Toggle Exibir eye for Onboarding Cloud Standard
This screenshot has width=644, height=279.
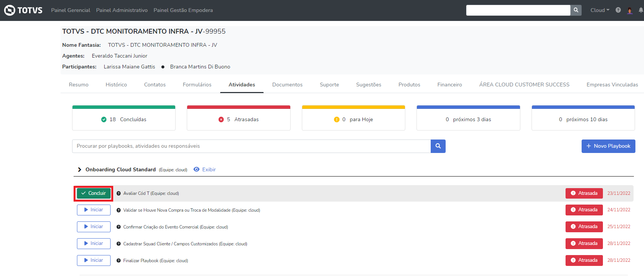(x=205, y=169)
